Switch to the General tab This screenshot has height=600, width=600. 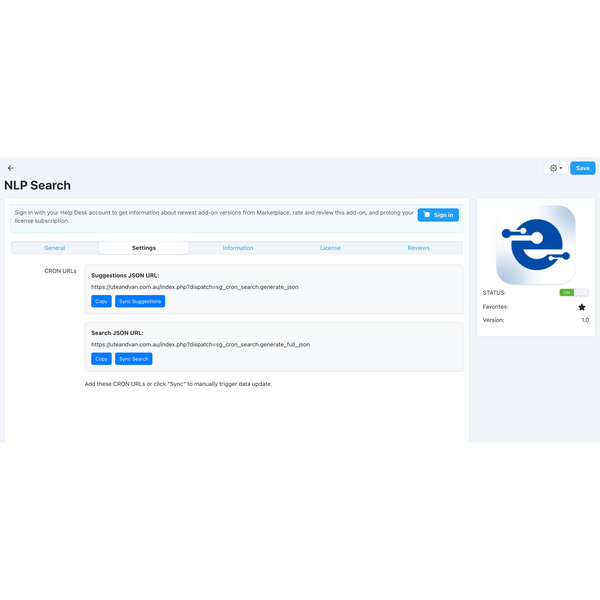55,248
